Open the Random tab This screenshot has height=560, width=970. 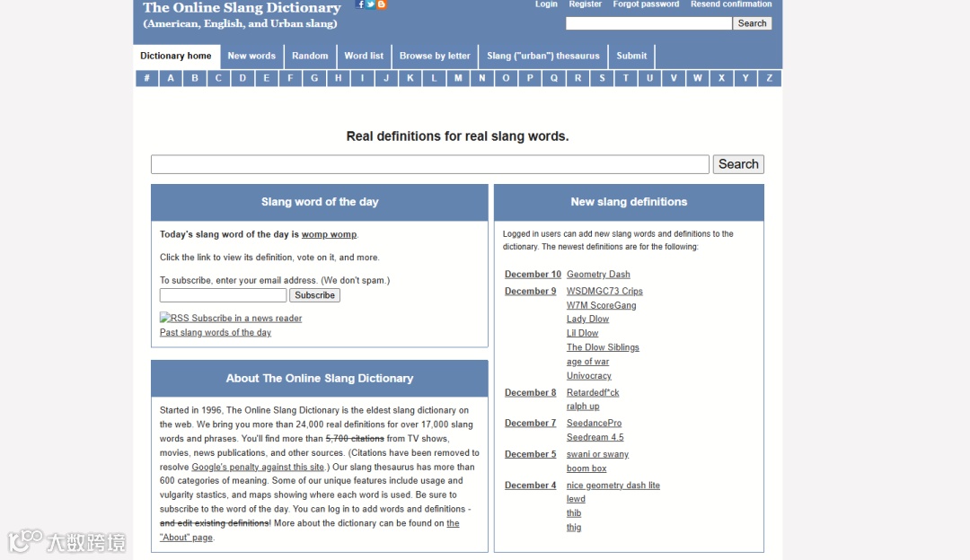[310, 56]
